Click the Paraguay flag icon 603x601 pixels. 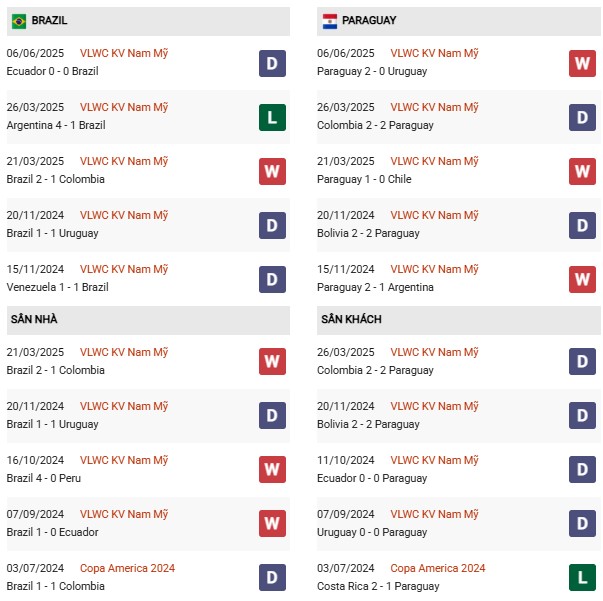(x=330, y=21)
